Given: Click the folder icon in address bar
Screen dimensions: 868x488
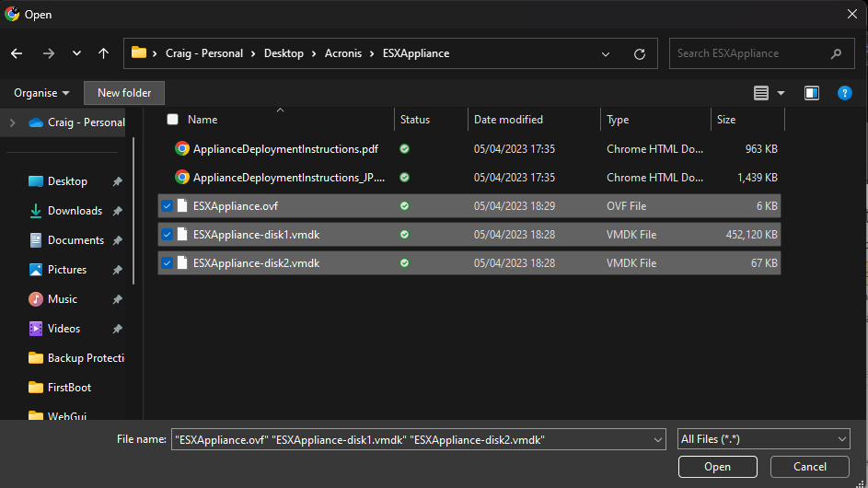Looking at the screenshot, I should (x=139, y=52).
